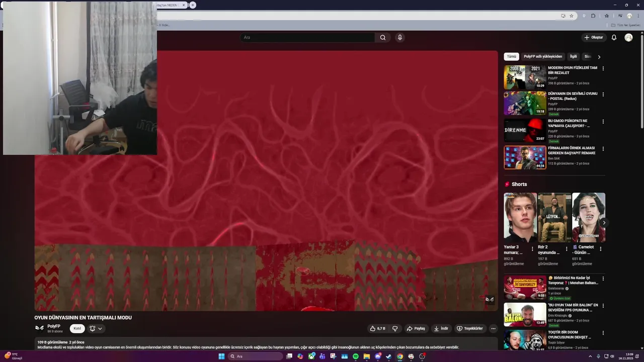The height and width of the screenshot is (362, 644).
Task: Click the Teşekkürler thanks button
Action: tap(470, 328)
